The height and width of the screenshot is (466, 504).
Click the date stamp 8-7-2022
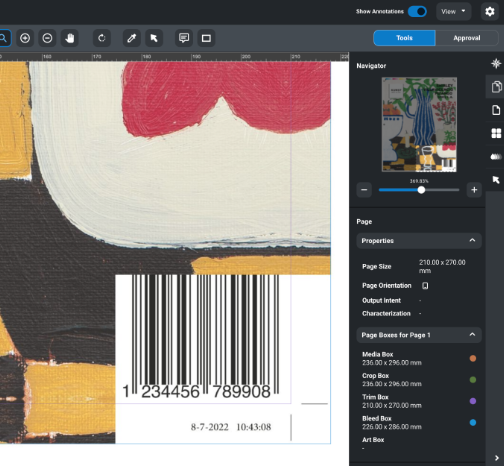pos(209,427)
